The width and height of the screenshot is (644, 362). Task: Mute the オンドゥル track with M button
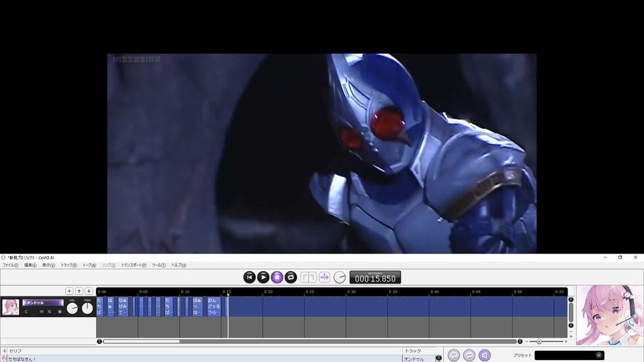point(42,312)
